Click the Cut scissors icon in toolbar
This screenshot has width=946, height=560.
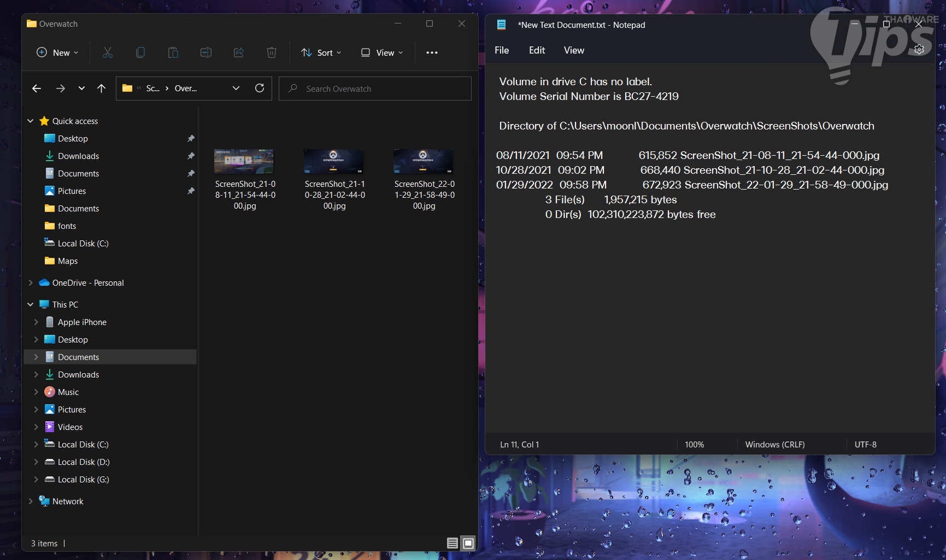(108, 52)
